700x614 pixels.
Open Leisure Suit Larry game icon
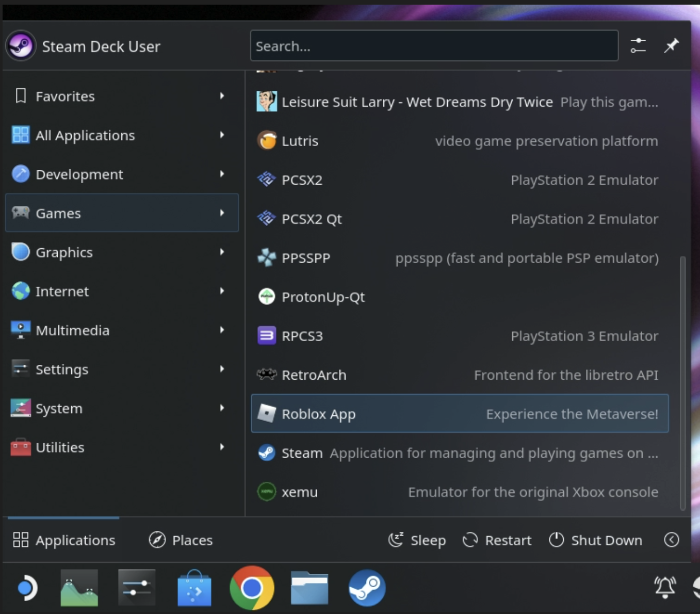(267, 102)
